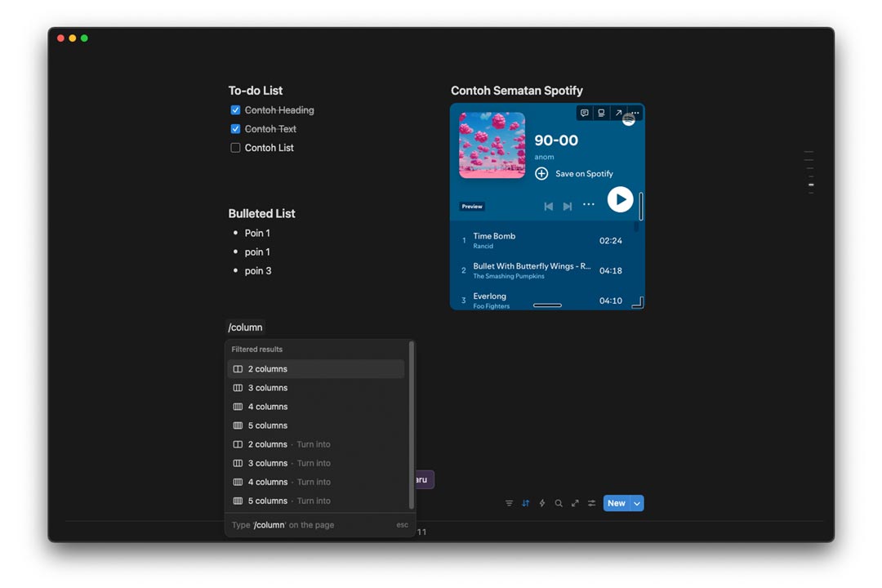
Task: Click the slash menu scrollbar
Action: coord(411,425)
